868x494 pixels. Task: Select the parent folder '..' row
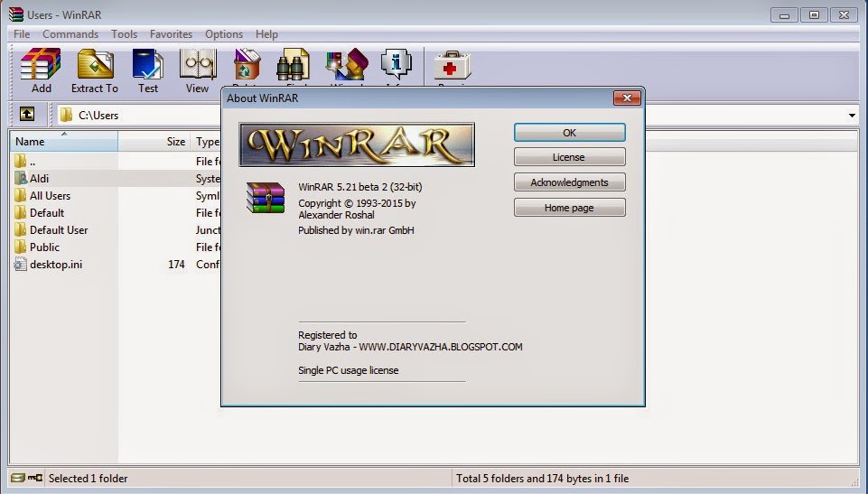coord(117,161)
